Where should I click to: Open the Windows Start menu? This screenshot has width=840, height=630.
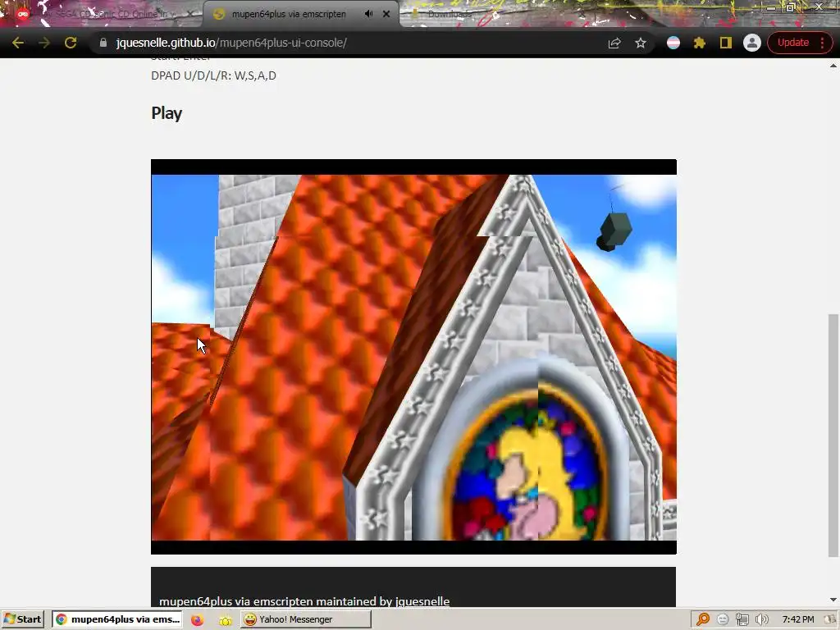22,619
